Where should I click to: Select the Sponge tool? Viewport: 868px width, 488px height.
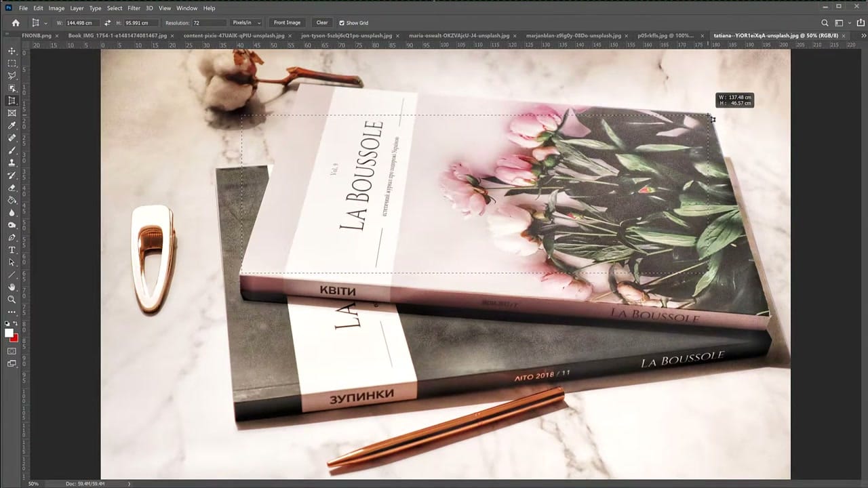(12, 225)
